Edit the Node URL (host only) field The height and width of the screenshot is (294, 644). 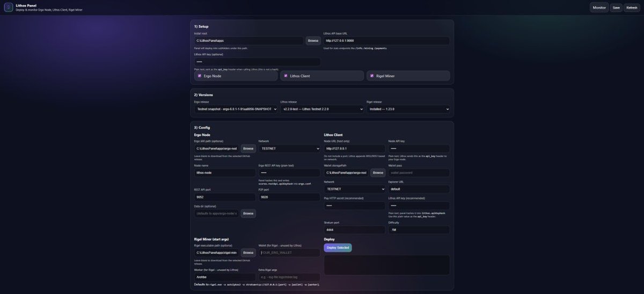pyautogui.click(x=355, y=149)
